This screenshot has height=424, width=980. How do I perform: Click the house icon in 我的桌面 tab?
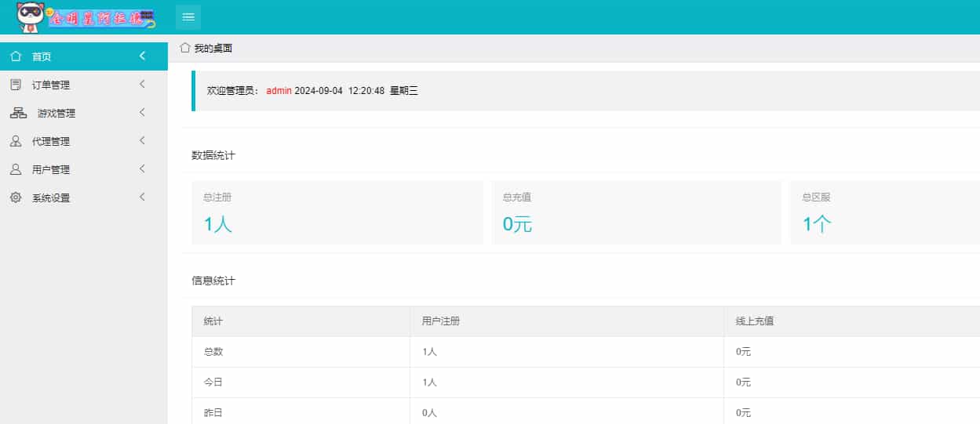click(185, 48)
